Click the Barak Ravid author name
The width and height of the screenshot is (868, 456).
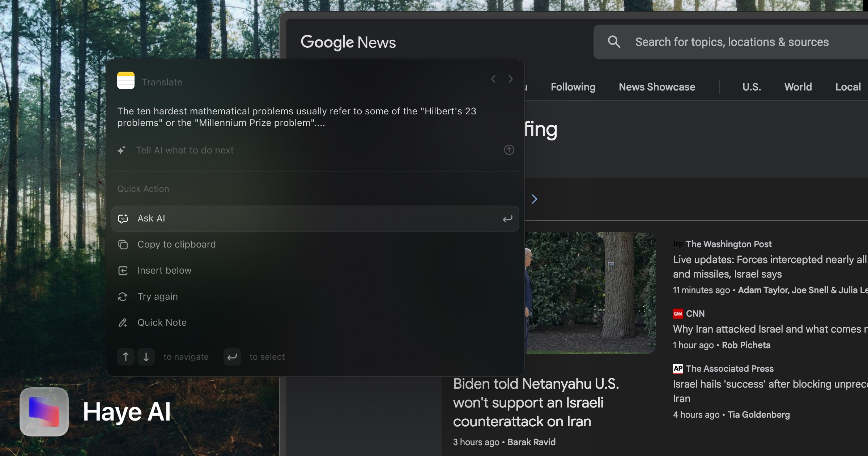[x=531, y=442]
